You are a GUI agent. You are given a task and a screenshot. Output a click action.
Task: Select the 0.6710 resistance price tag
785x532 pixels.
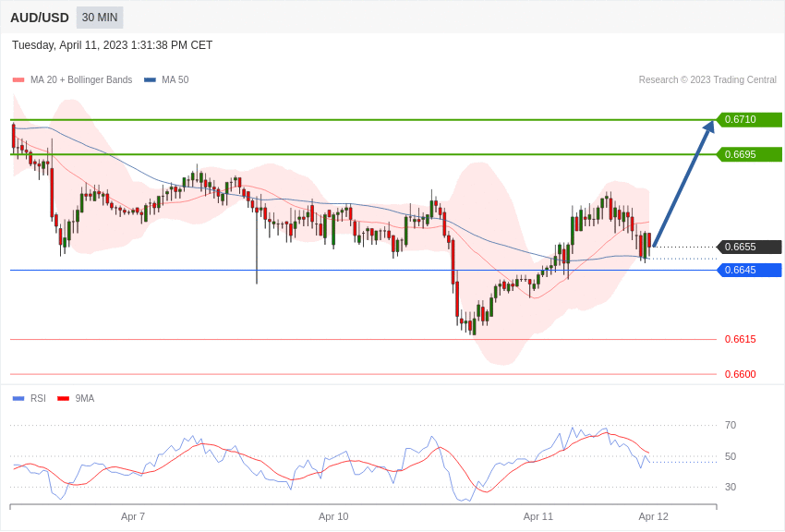(x=749, y=120)
